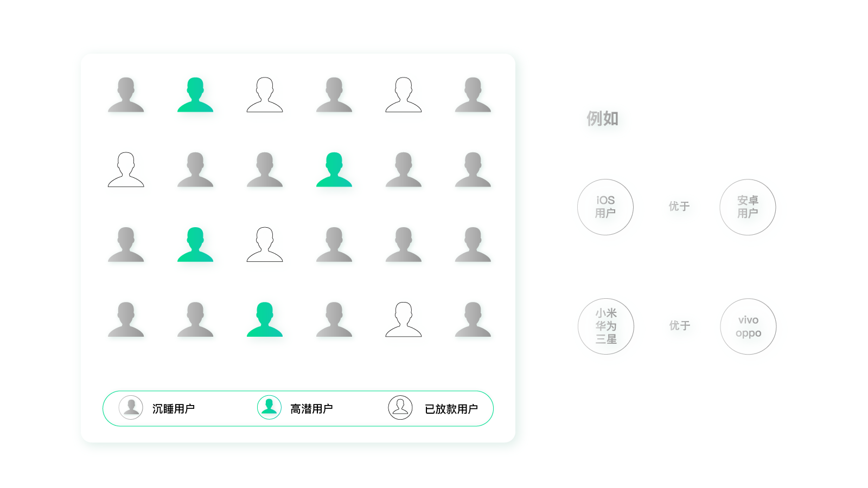Click the 小米 华为 三星 circle
The height and width of the screenshot is (488, 868).
click(x=606, y=326)
